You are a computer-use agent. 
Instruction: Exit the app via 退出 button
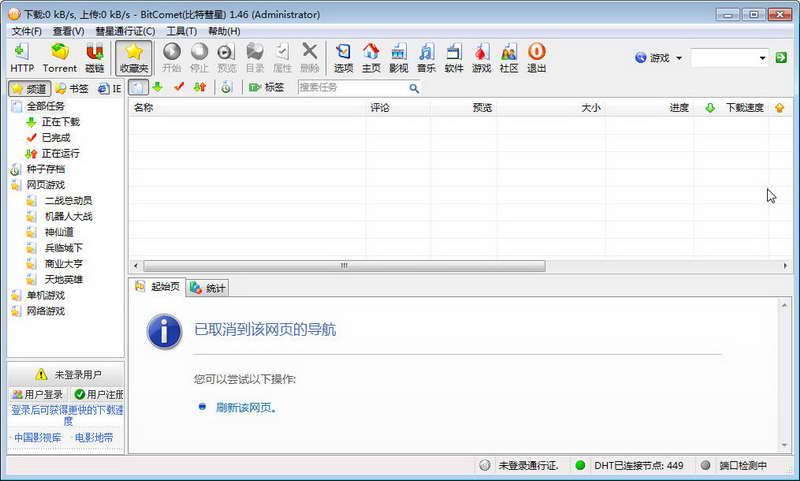536,58
